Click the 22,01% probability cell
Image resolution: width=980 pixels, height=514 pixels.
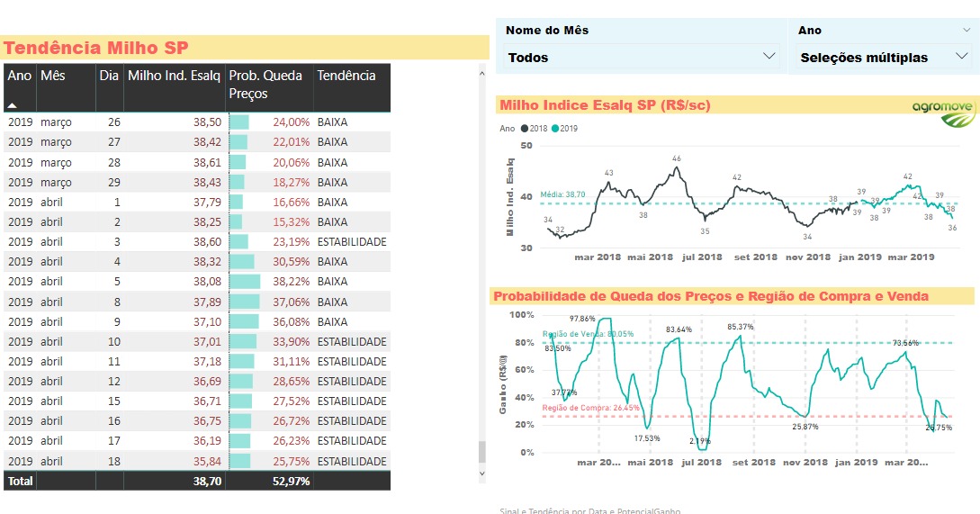tap(291, 142)
